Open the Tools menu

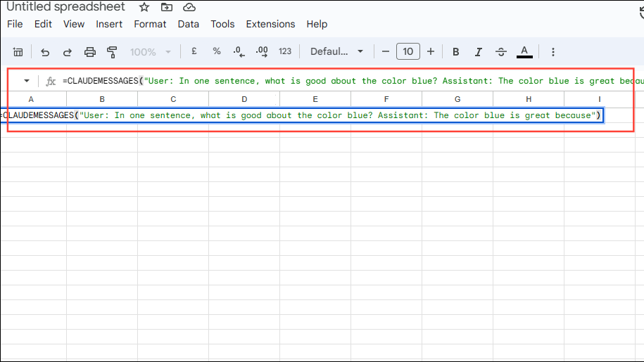point(222,24)
